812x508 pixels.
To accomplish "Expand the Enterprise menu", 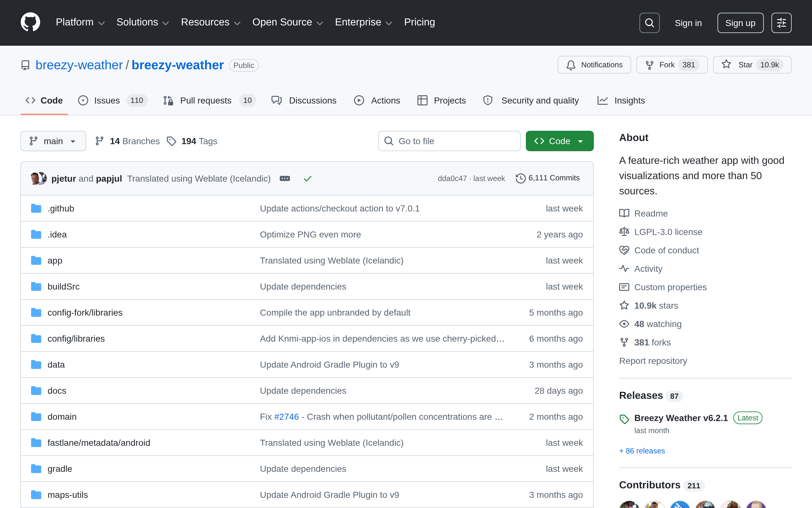I will pos(363,22).
